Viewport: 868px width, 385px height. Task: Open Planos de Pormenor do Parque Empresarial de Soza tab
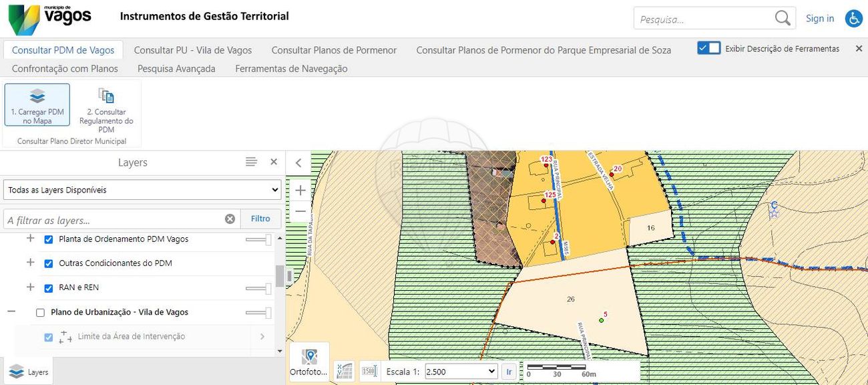[544, 50]
